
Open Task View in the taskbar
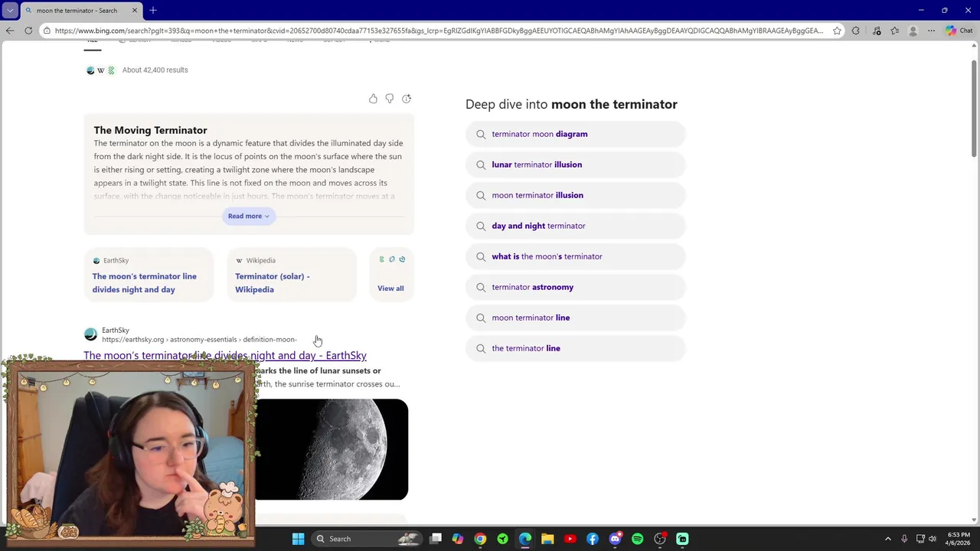click(x=436, y=539)
